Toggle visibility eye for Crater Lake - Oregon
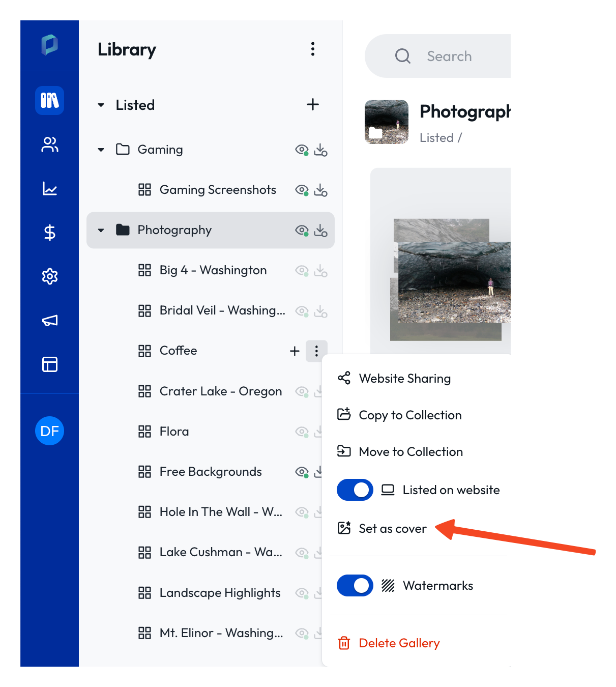This screenshot has width=616, height=687. (x=302, y=391)
